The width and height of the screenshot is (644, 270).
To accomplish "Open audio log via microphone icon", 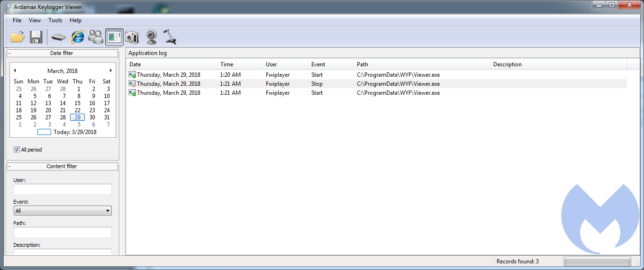I will [x=169, y=37].
